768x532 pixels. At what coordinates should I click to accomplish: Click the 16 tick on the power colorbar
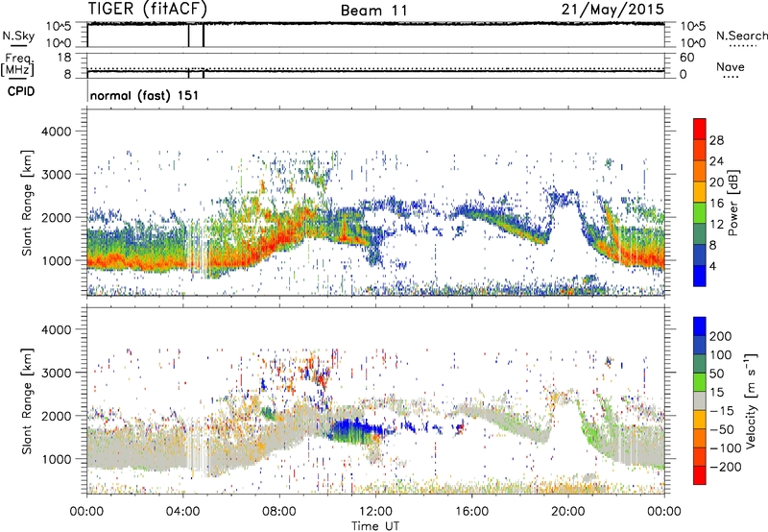coord(716,204)
